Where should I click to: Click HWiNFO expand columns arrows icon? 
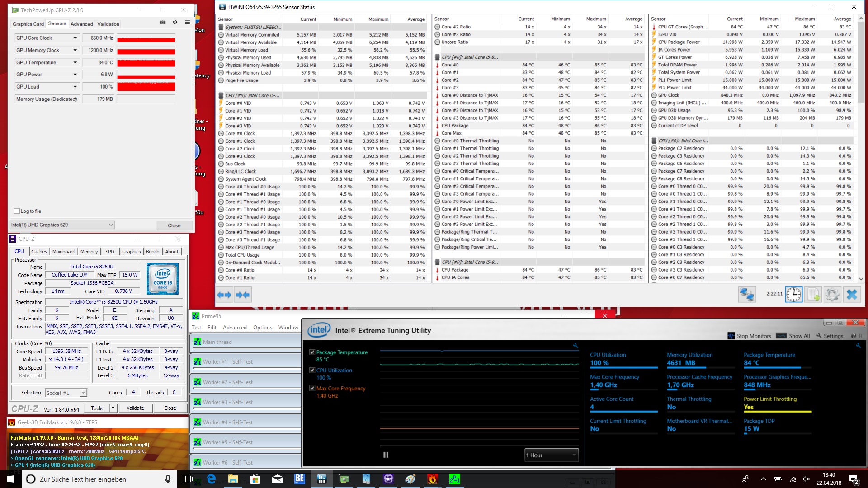tap(224, 295)
